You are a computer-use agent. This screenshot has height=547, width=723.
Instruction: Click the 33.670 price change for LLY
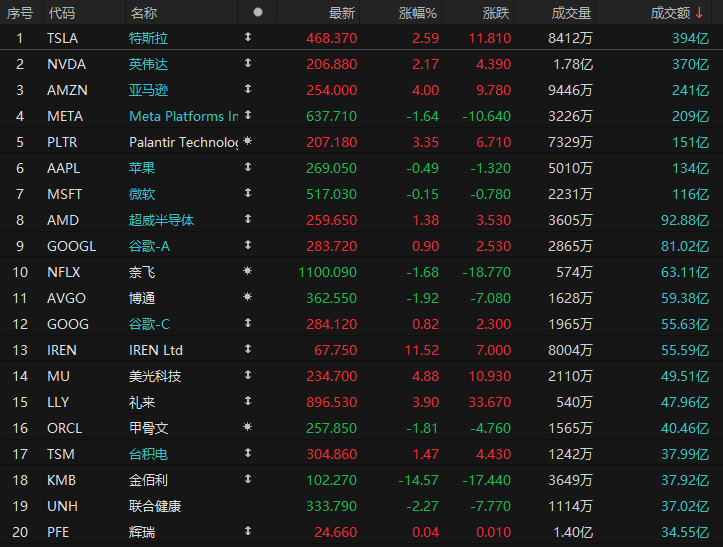[x=490, y=402]
